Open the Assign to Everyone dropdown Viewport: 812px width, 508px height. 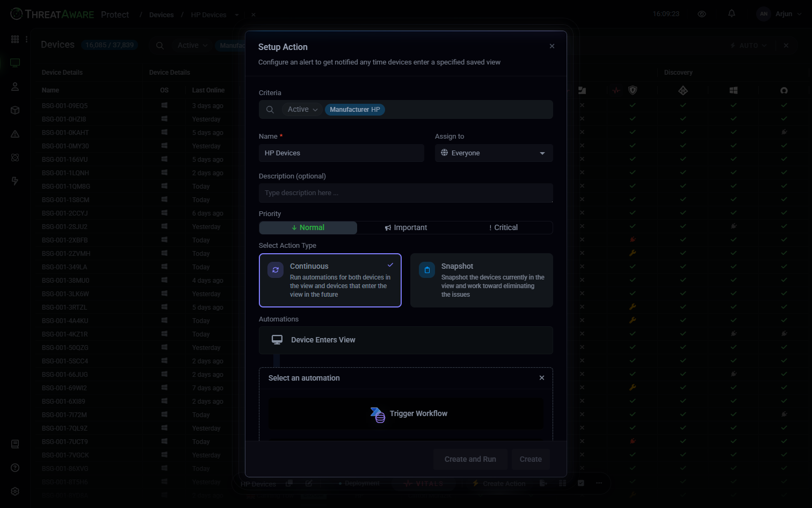[494, 153]
